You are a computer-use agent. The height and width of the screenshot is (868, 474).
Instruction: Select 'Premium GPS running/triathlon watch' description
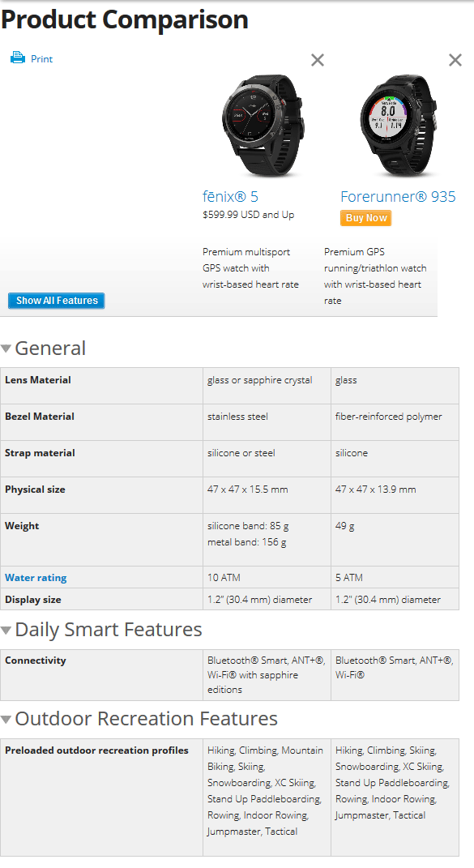click(375, 276)
